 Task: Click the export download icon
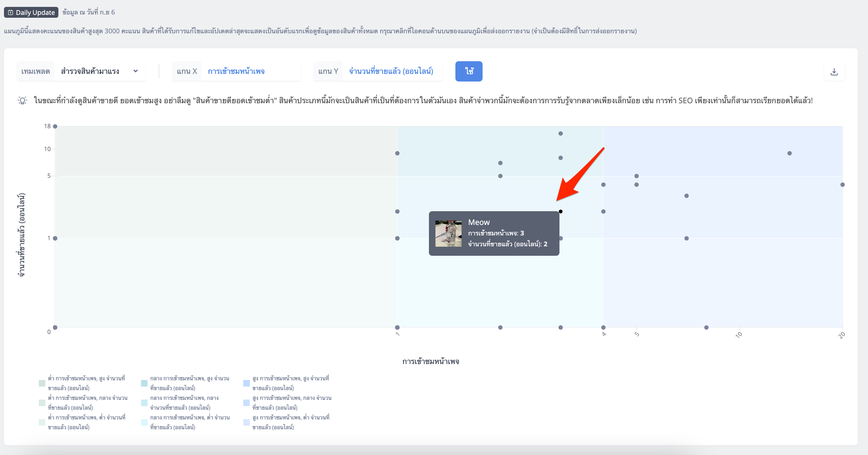tap(834, 71)
